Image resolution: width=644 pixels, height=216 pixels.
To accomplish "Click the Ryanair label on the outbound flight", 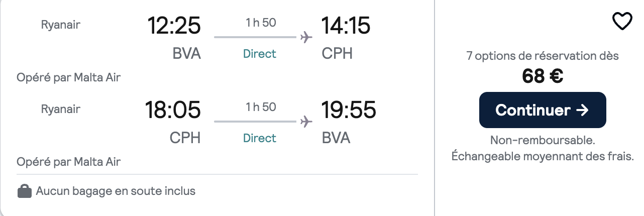I will click(61, 24).
